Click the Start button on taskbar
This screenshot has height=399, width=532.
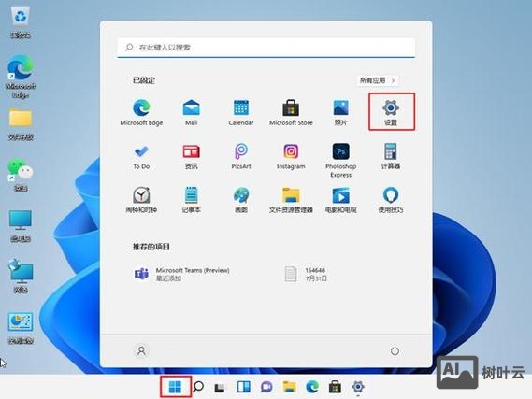175,387
